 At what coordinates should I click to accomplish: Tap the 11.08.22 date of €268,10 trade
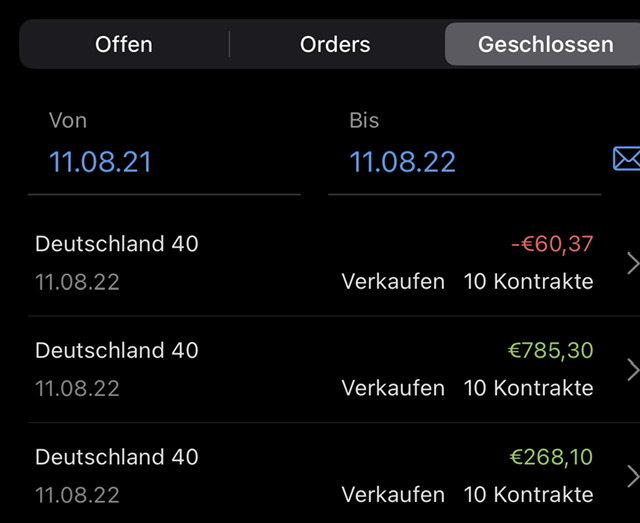pos(77,495)
